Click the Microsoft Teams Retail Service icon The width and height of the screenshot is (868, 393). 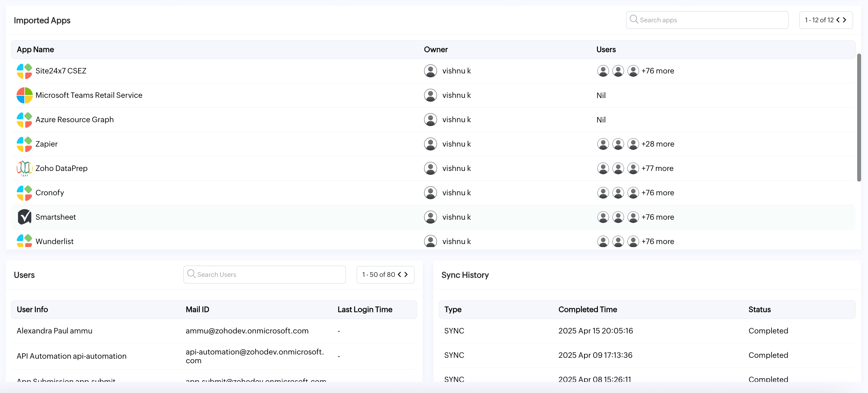pos(24,95)
